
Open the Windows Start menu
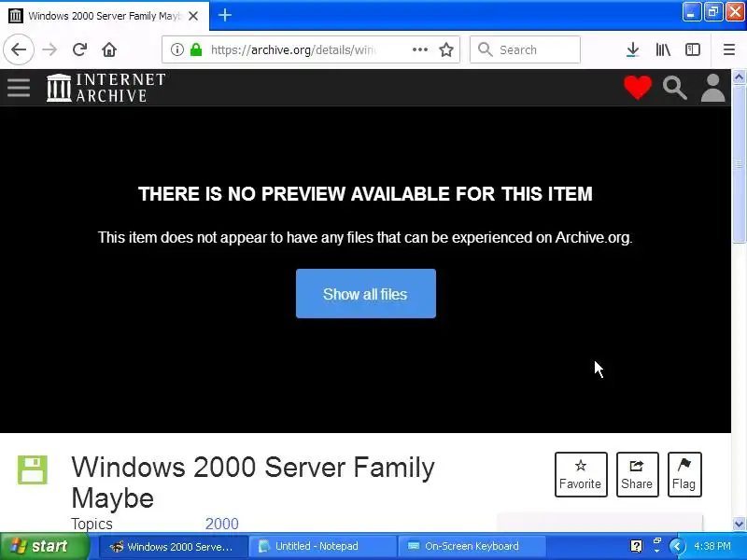coord(44,546)
